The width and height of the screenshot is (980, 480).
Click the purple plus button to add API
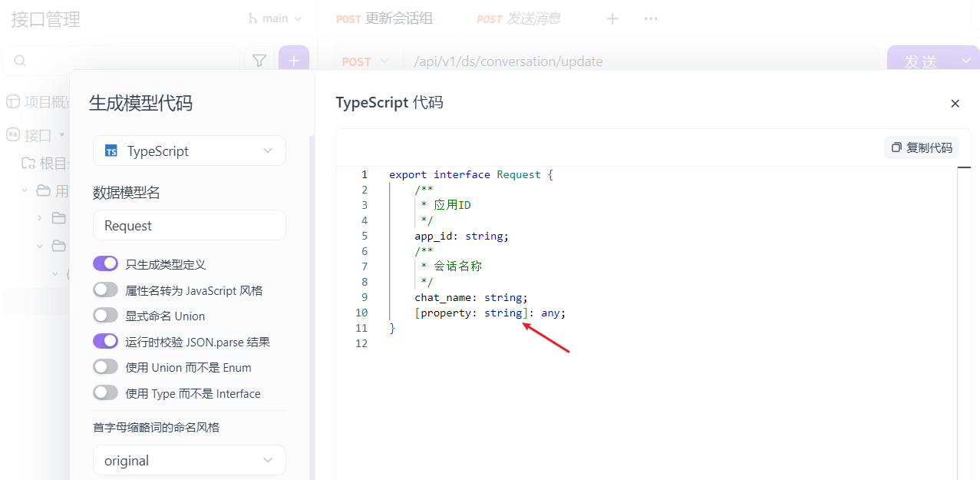[x=293, y=59]
